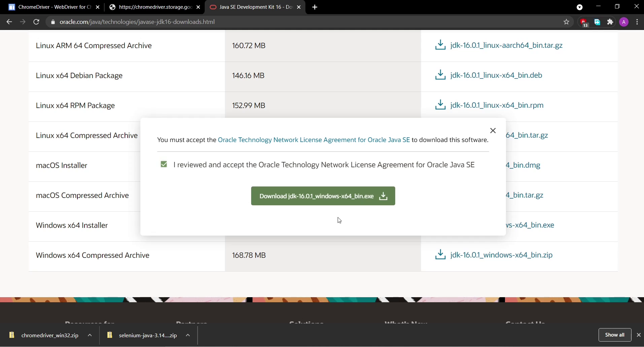View site security lock info
644x347 pixels.
(x=53, y=22)
